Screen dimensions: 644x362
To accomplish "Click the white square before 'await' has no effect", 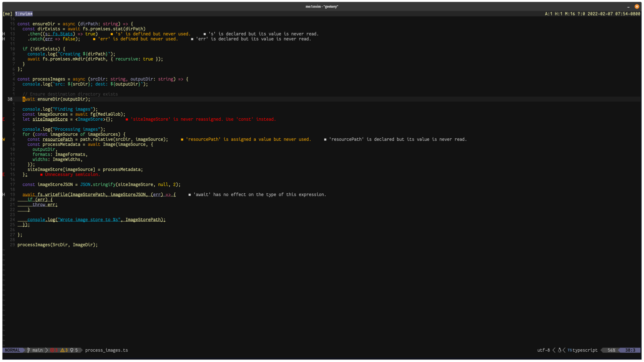I will coord(190,195).
